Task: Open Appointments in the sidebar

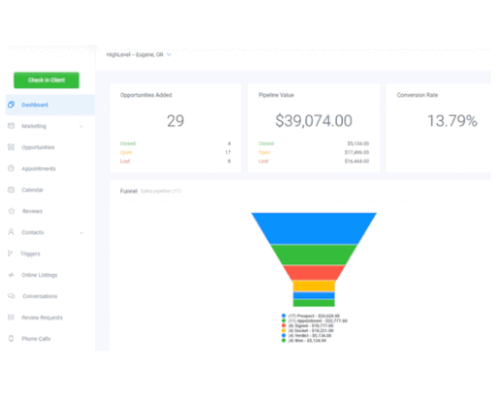Action: click(39, 168)
